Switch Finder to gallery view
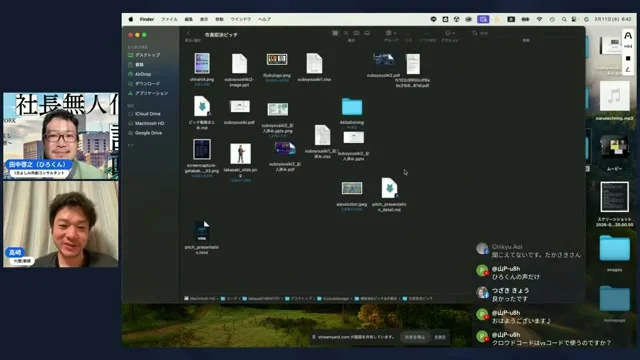 click(367, 33)
